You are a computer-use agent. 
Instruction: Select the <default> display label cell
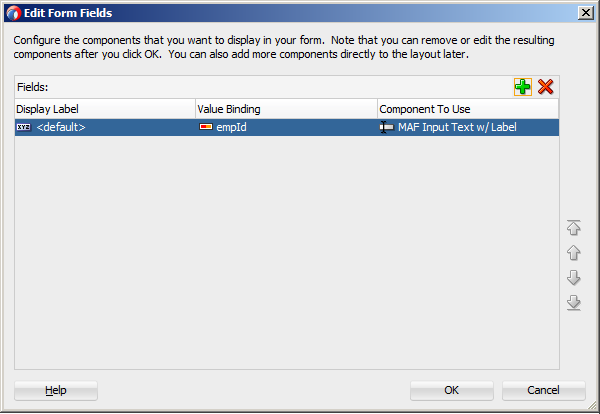pyautogui.click(x=105, y=127)
